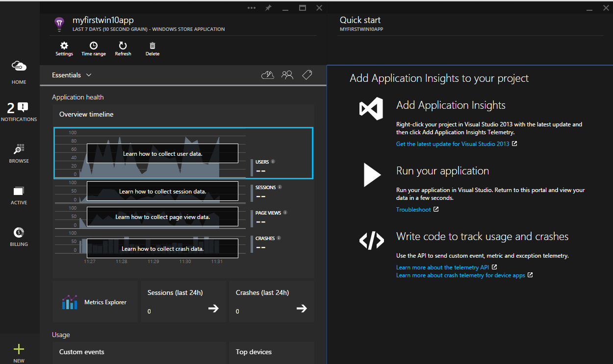Open the Billing section
Viewport: 613px width, 364px height.
(19, 237)
